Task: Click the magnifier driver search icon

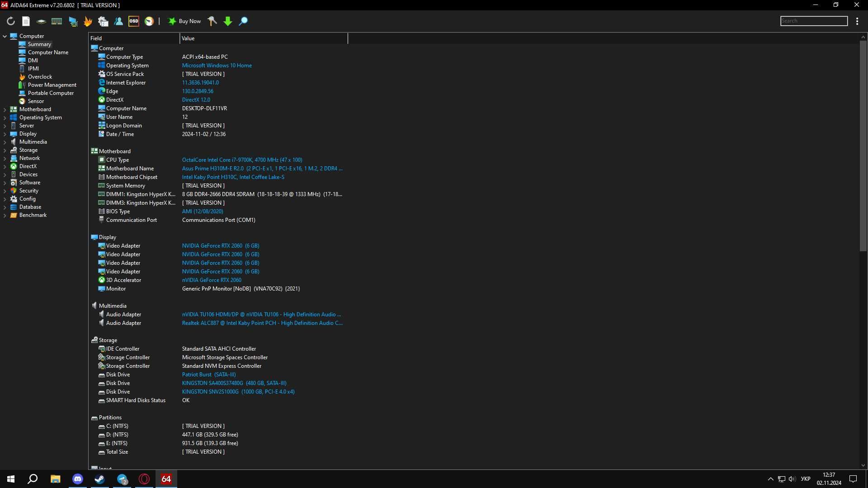Action: pos(243,21)
